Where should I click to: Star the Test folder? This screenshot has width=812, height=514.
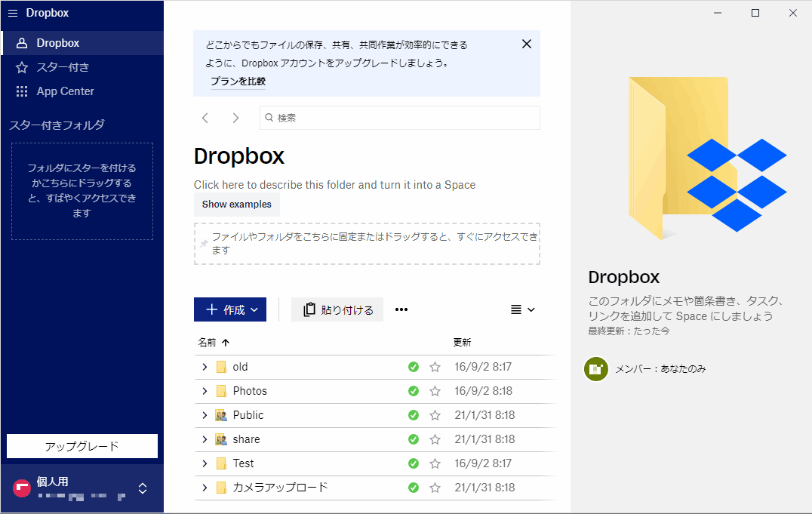click(435, 463)
